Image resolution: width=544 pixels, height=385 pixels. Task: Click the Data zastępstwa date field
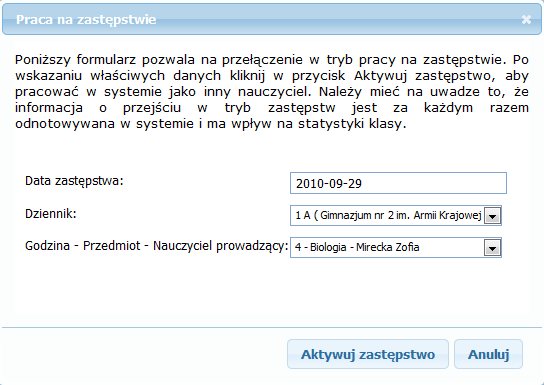pyautogui.click(x=398, y=183)
